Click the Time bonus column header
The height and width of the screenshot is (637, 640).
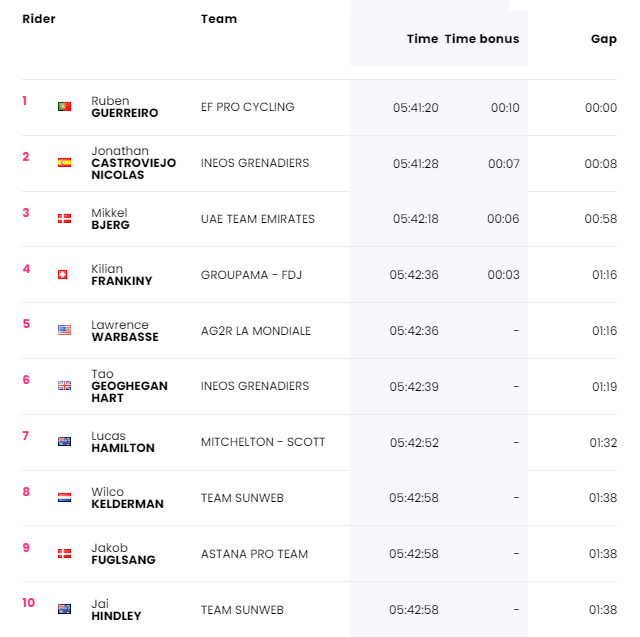(482, 39)
